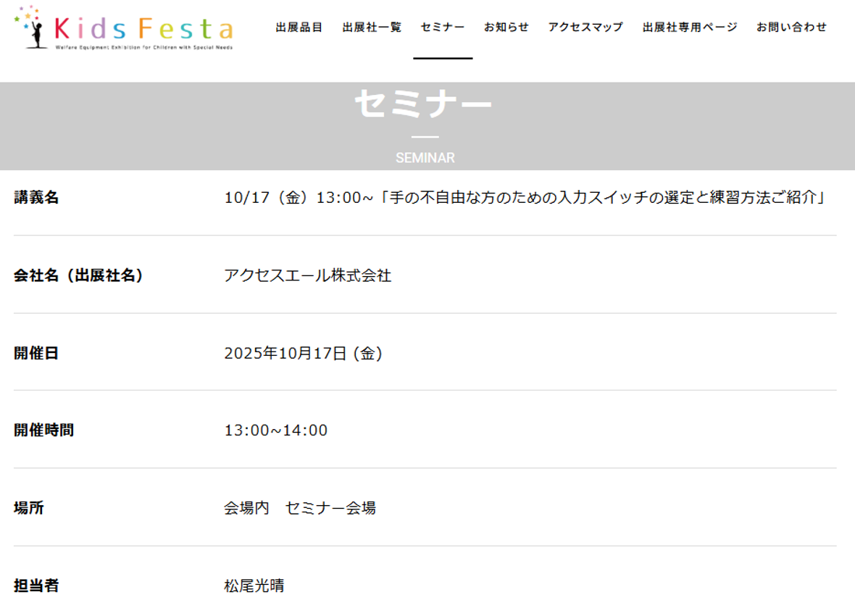This screenshot has height=616, width=855.
Task: Open the お知らせ news page
Action: click(x=506, y=28)
